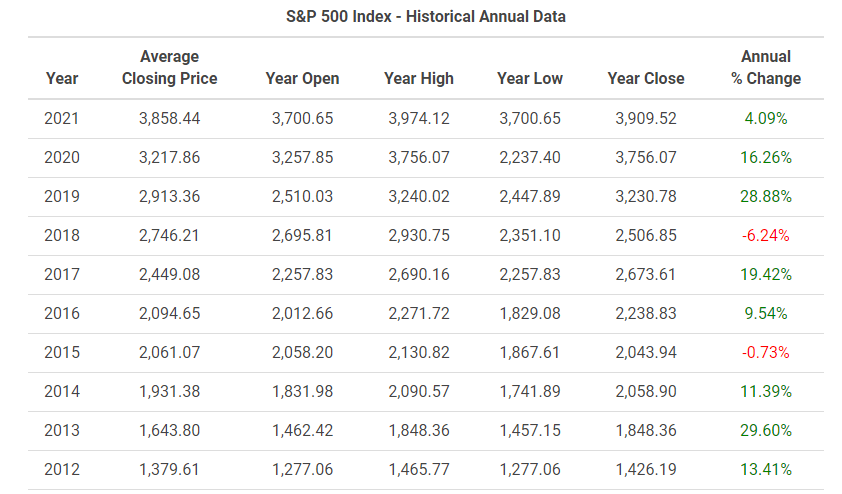The height and width of the screenshot is (494, 842).
Task: Click the 19.42% annual change value
Action: pos(766,274)
